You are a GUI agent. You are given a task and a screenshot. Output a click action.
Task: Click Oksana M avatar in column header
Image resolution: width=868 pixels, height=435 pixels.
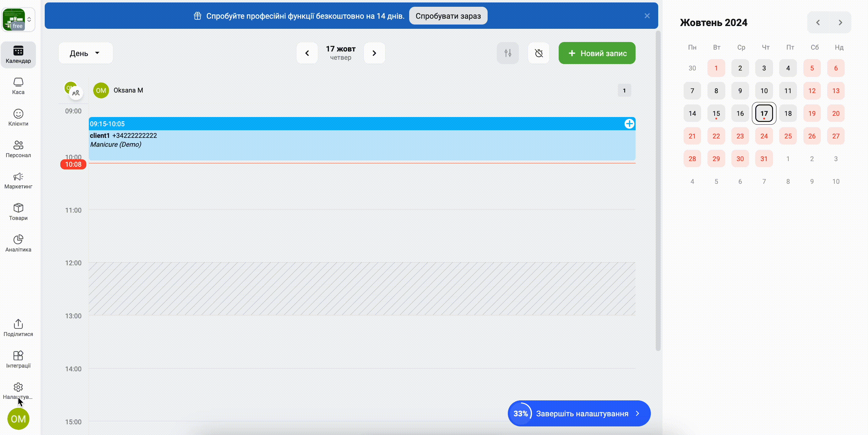(101, 90)
